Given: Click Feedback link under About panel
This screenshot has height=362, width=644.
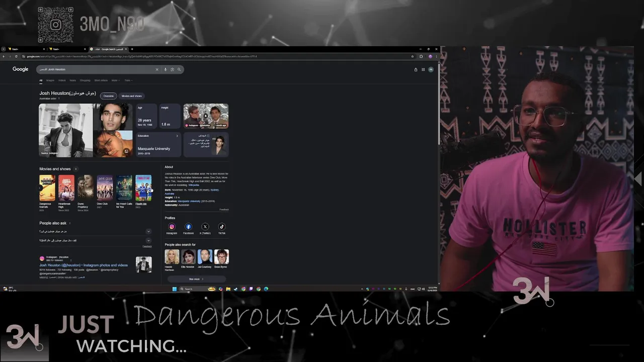Looking at the screenshot, I should 224,209.
